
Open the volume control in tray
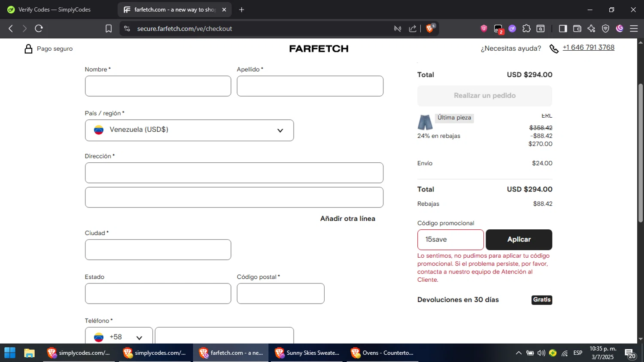[x=541, y=353]
